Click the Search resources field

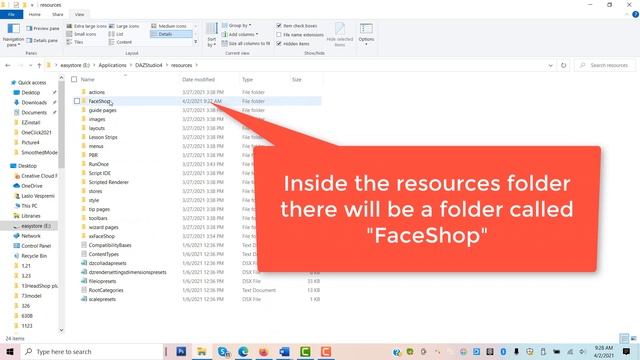pyautogui.click(x=605, y=65)
